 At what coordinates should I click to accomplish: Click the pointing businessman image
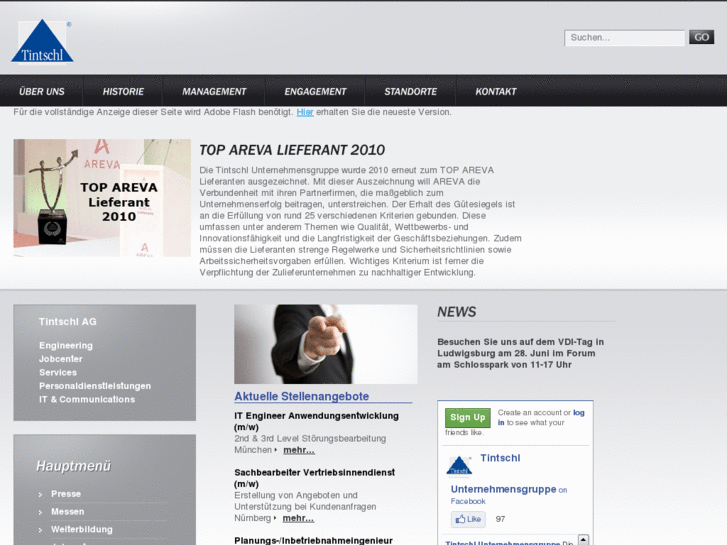[x=325, y=344]
